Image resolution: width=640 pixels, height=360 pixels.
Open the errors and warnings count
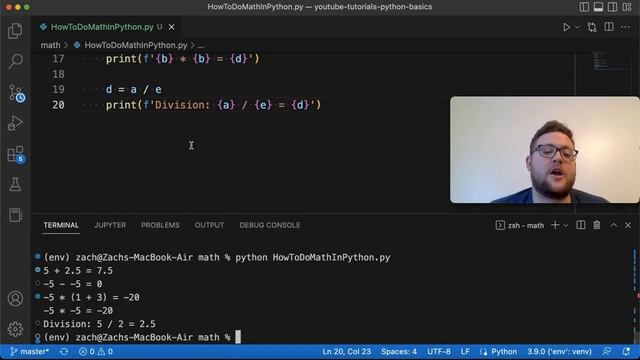point(96,351)
